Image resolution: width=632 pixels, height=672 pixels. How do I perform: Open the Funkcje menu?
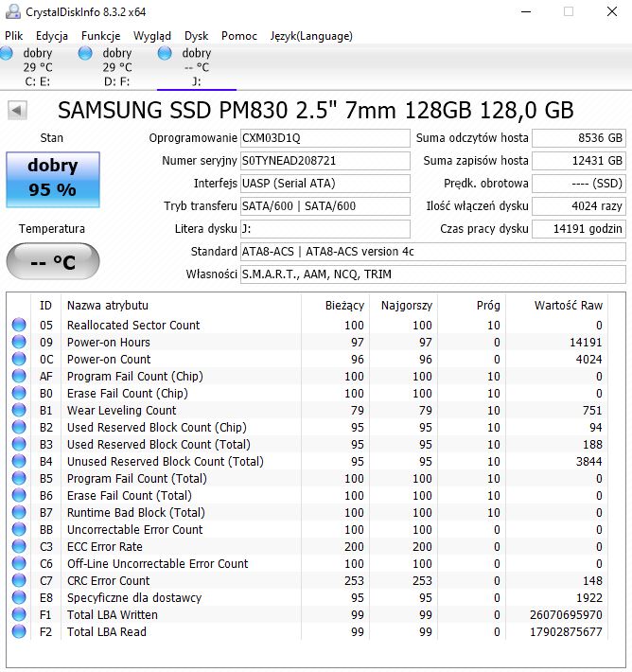pos(100,36)
